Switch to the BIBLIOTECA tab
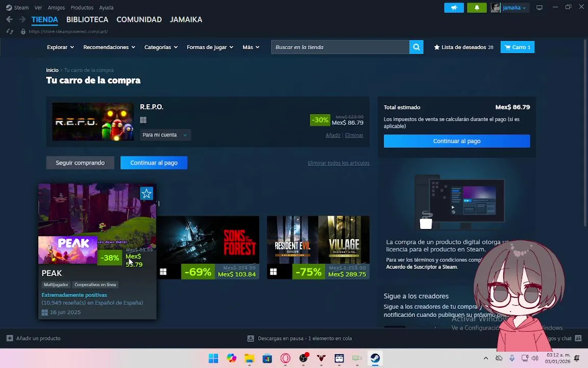588x368 pixels. [x=87, y=19]
